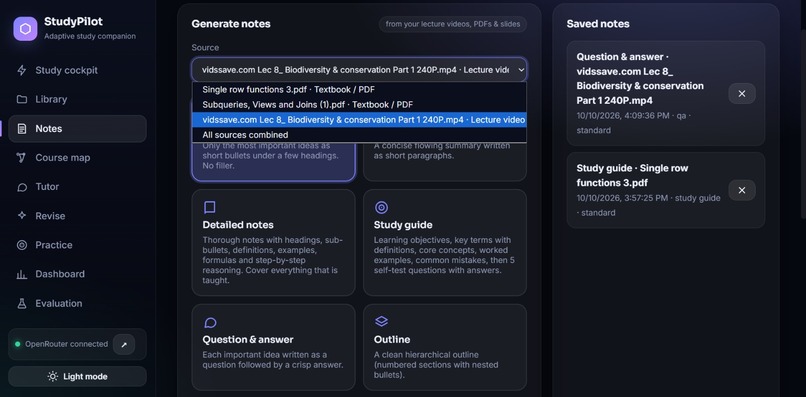
Task: Click the Evaluation flask icon
Action: [x=22, y=303]
